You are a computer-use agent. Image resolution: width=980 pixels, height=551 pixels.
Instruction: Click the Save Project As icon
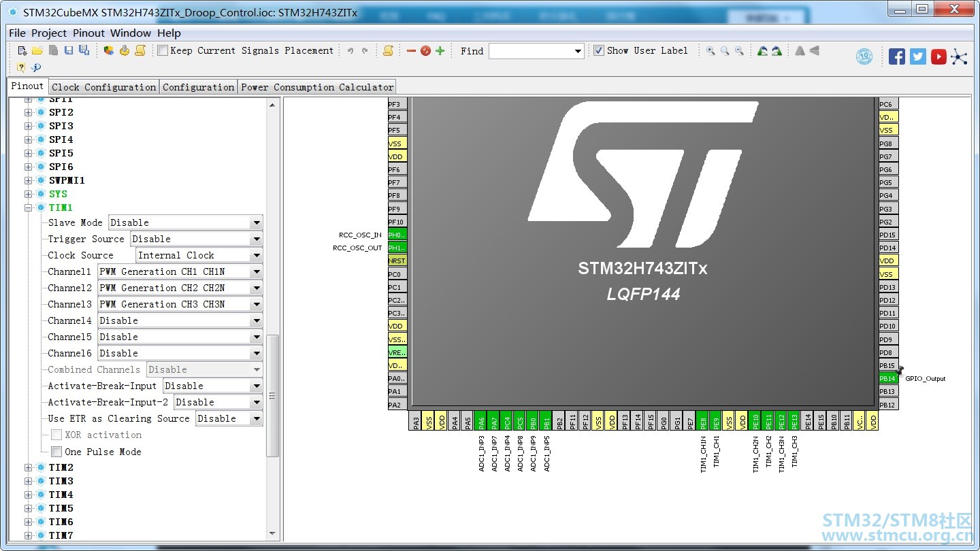pyautogui.click(x=84, y=50)
